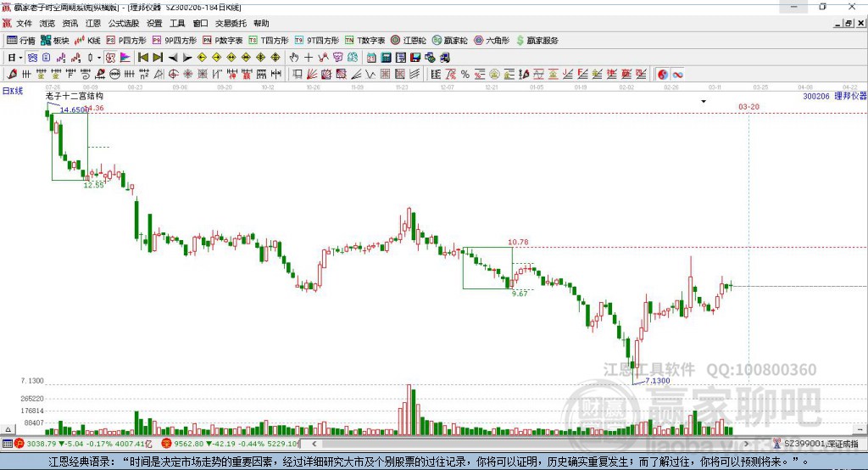Image resolution: width=868 pixels, height=470 pixels.
Task: Open the 窗口 menu
Action: click(200, 23)
